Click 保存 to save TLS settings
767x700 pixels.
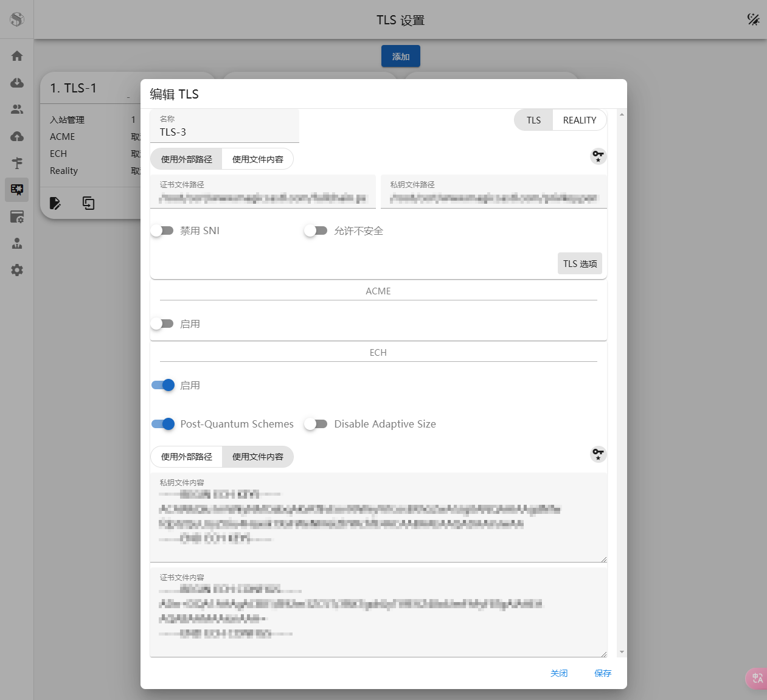tap(603, 673)
